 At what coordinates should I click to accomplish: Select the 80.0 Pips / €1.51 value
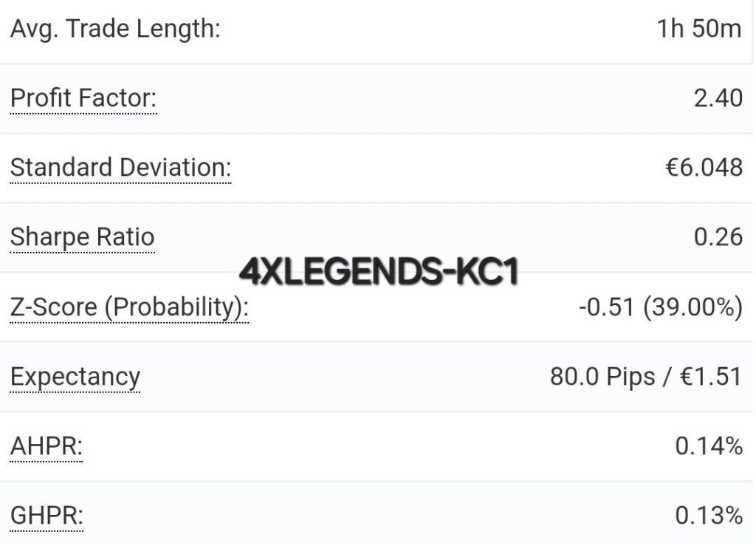click(645, 377)
